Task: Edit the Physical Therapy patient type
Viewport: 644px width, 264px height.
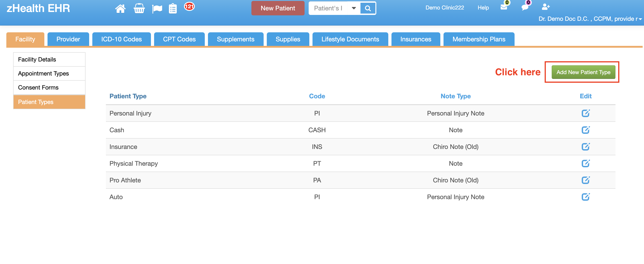Action: pyautogui.click(x=585, y=164)
